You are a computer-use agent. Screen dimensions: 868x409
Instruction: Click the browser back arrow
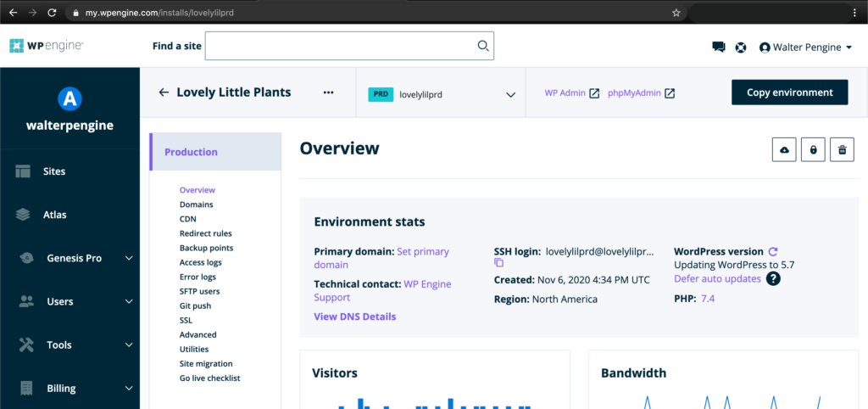[x=14, y=12]
